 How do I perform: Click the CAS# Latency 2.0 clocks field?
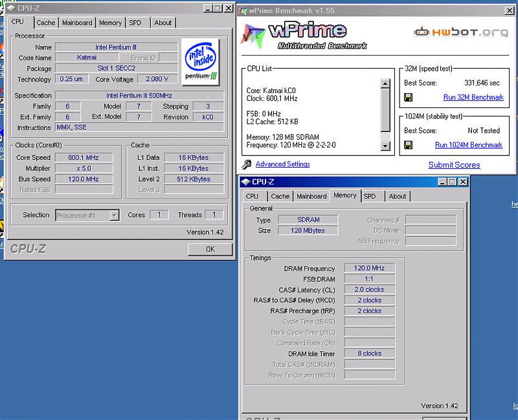click(x=369, y=289)
